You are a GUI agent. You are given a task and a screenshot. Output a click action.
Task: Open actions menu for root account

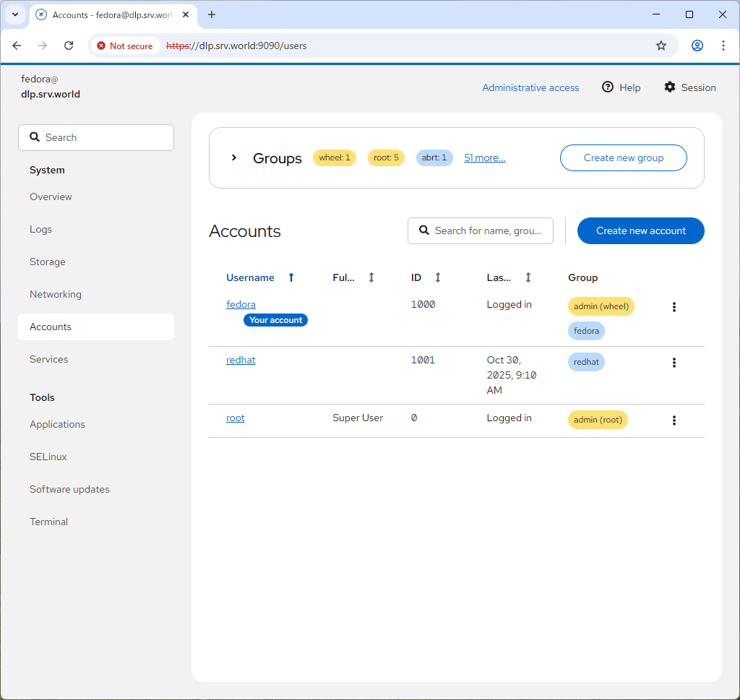pyautogui.click(x=674, y=420)
